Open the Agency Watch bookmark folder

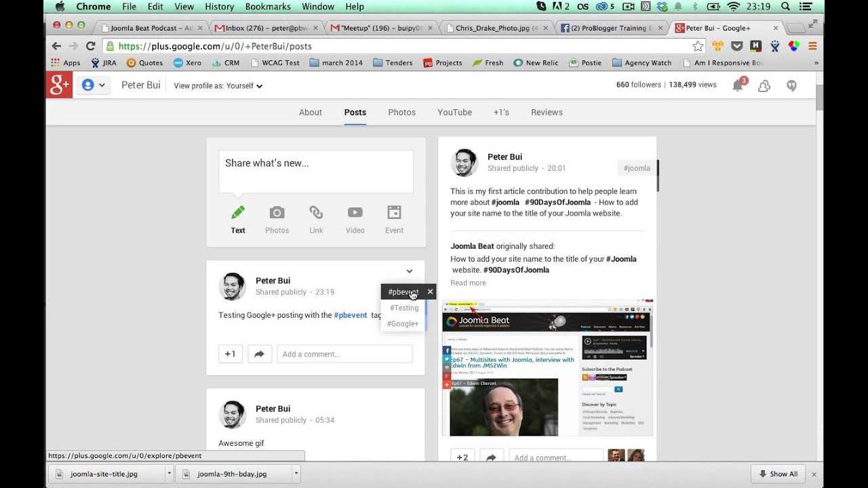[642, 62]
